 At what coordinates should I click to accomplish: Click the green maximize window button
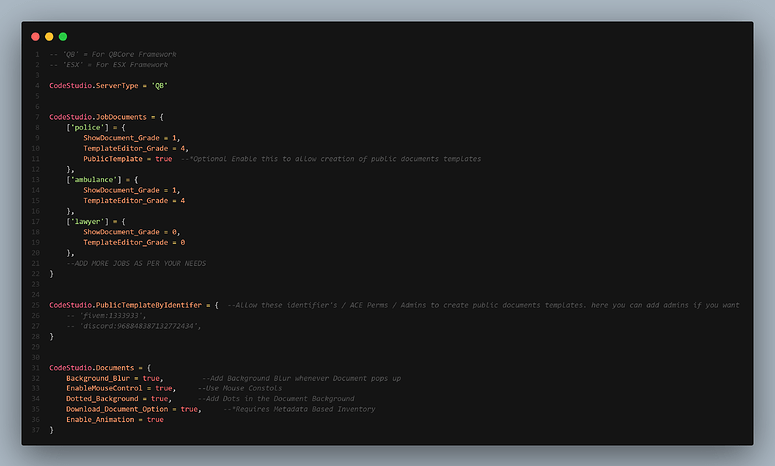[x=64, y=36]
